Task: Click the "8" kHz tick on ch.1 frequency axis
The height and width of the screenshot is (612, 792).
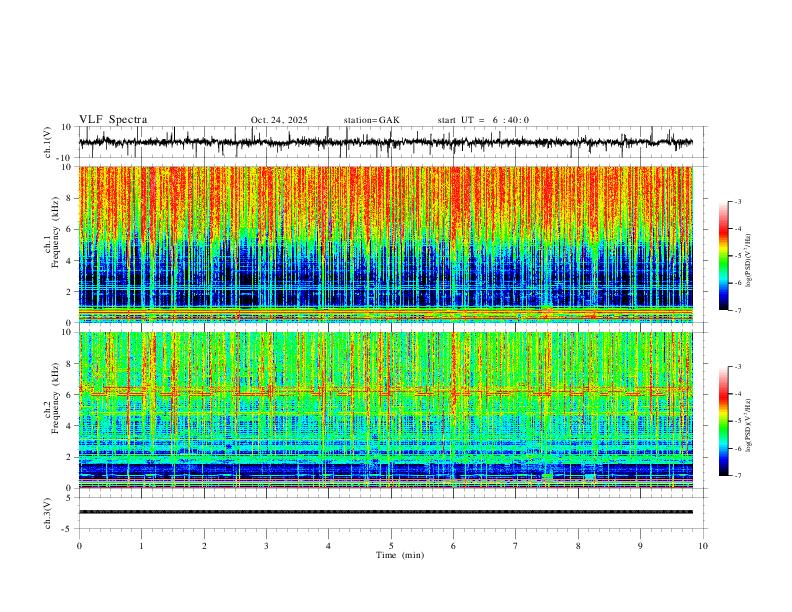Action: point(70,198)
